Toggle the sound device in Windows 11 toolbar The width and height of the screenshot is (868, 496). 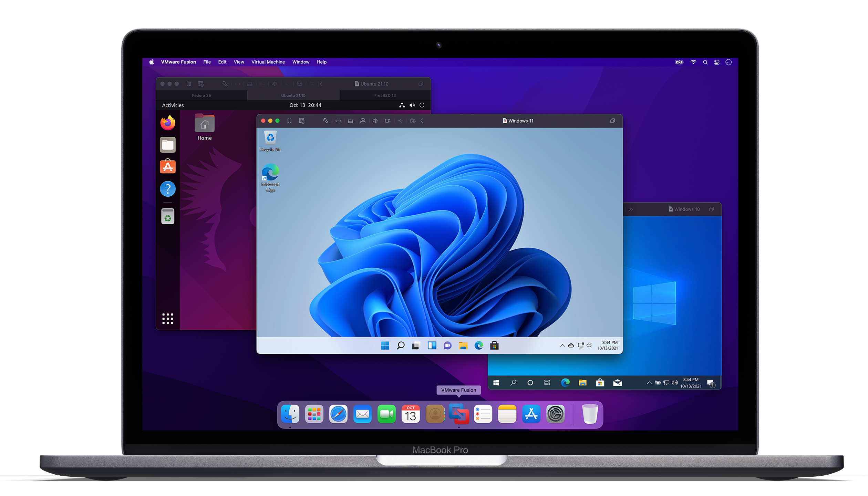pos(375,121)
